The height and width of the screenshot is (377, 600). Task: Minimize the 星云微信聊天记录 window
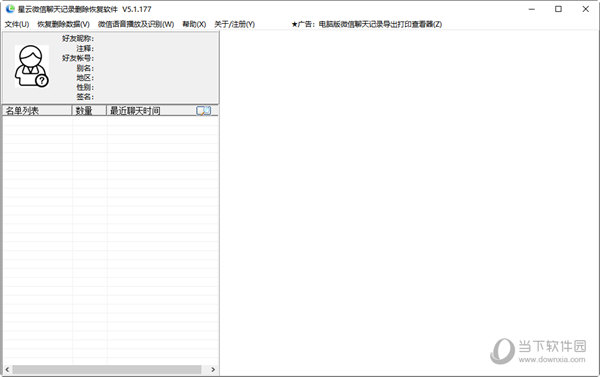click(x=532, y=9)
